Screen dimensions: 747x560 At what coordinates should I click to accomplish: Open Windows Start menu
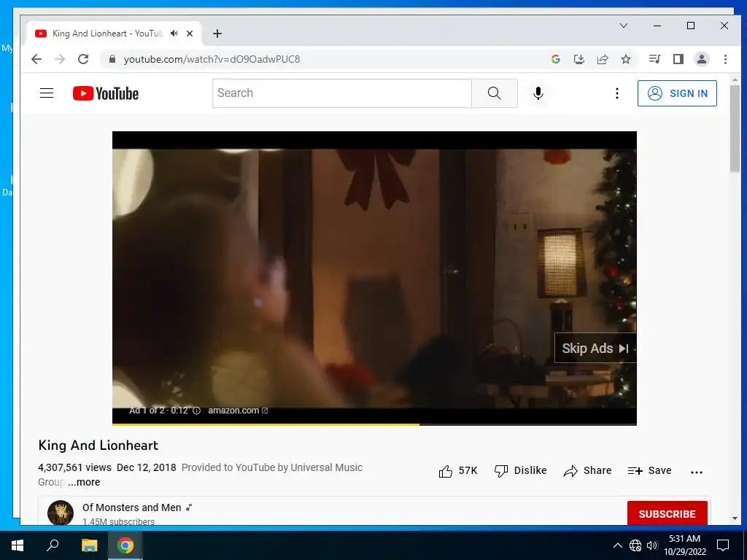pos(18,545)
